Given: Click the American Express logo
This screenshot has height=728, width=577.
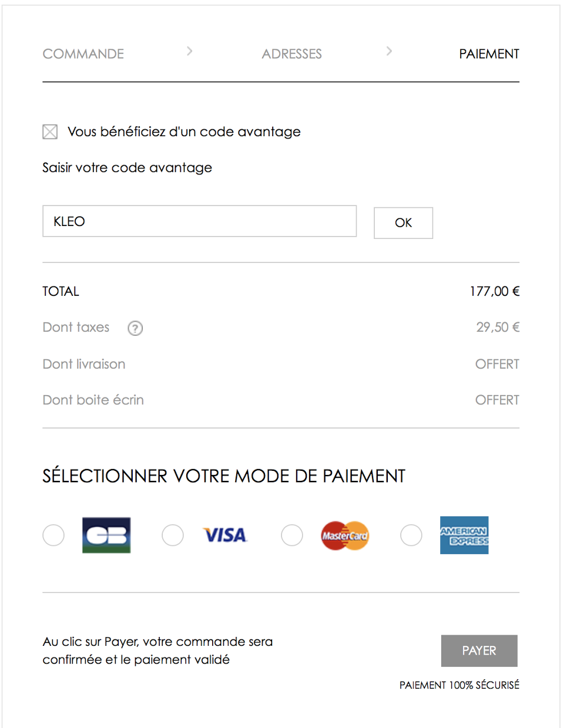Looking at the screenshot, I should (x=464, y=535).
